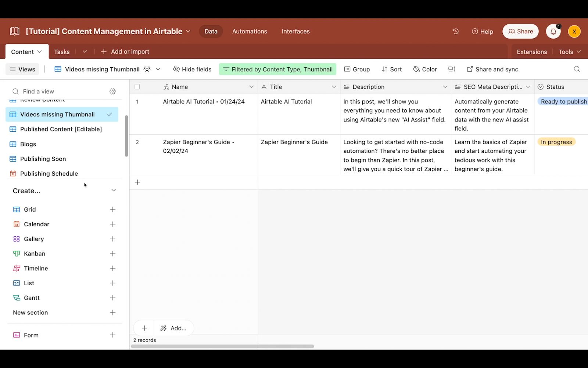The width and height of the screenshot is (588, 368).
Task: Toggle the Views sidebar
Action: 22,69
